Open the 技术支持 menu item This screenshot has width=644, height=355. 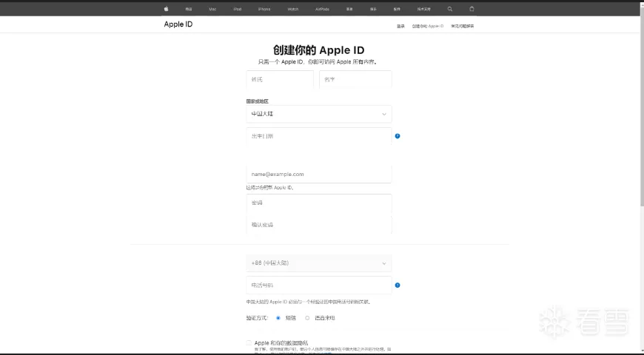coord(424,9)
